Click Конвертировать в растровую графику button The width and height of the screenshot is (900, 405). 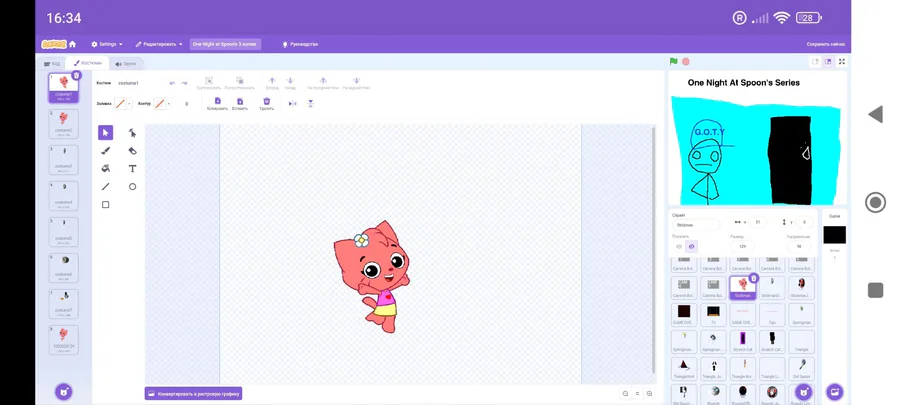[193, 394]
